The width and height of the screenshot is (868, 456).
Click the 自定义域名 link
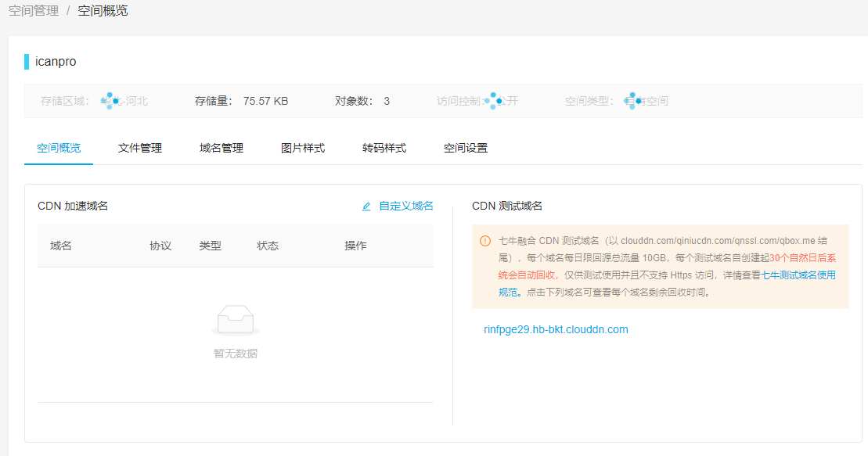pyautogui.click(x=405, y=206)
